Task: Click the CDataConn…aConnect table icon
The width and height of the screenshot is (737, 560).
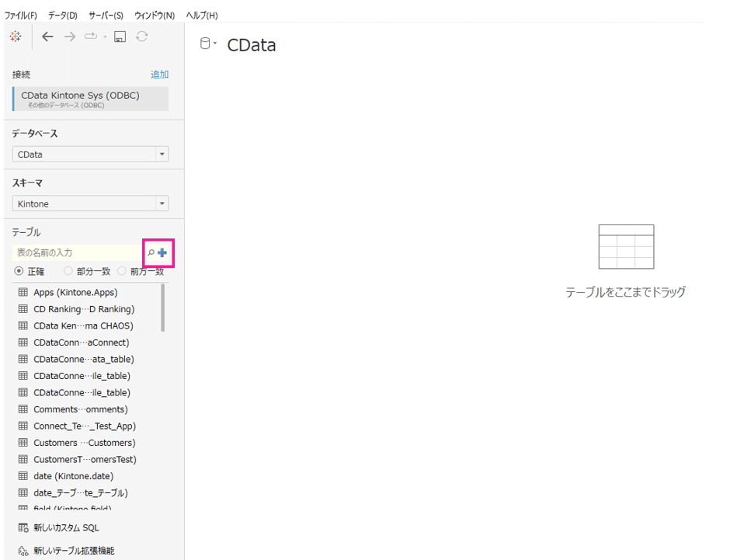Action: point(23,343)
